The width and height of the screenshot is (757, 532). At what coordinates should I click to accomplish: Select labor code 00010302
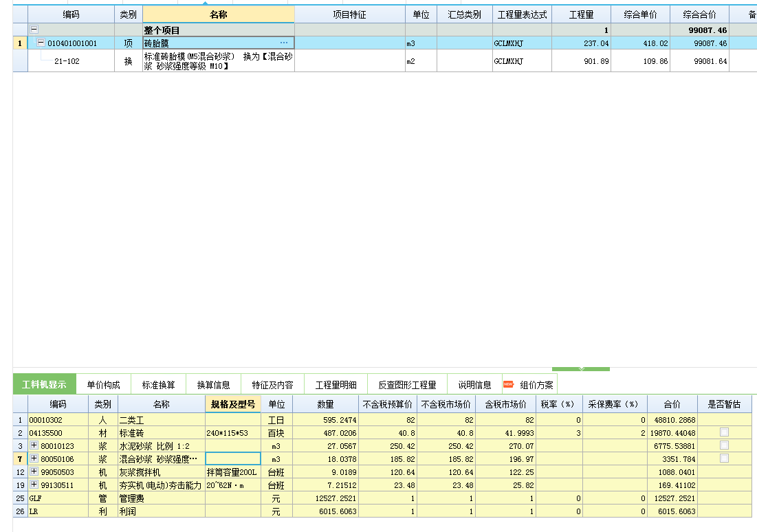(x=58, y=419)
